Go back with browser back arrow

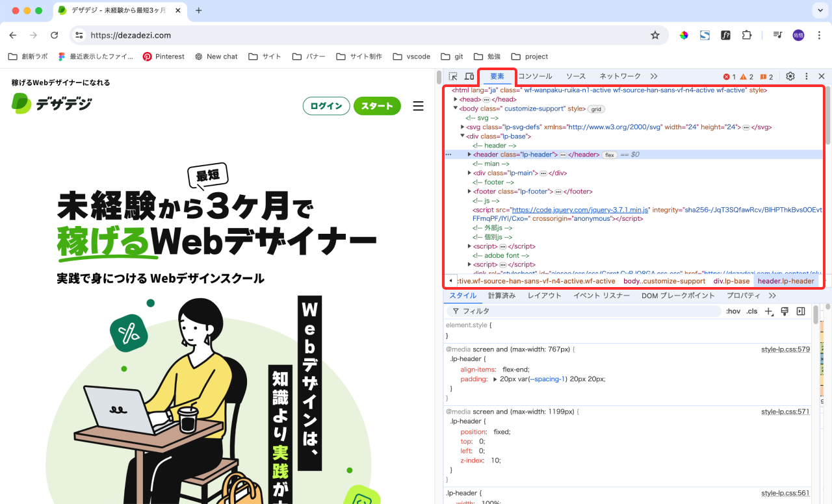13,35
